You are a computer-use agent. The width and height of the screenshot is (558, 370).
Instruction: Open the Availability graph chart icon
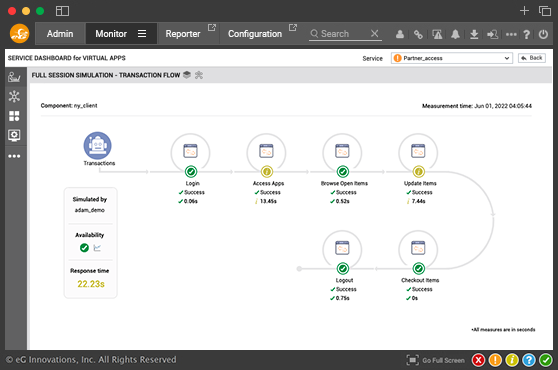[x=97, y=248]
